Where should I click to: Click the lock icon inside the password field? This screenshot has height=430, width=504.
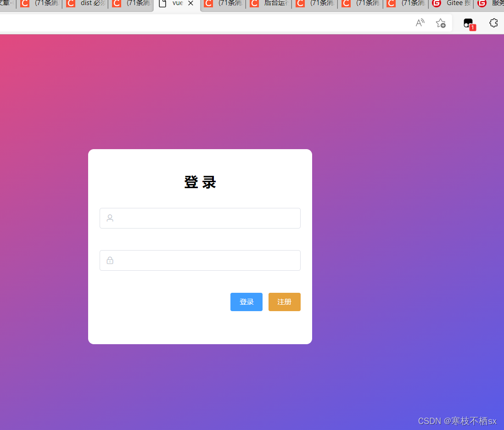pyautogui.click(x=110, y=260)
